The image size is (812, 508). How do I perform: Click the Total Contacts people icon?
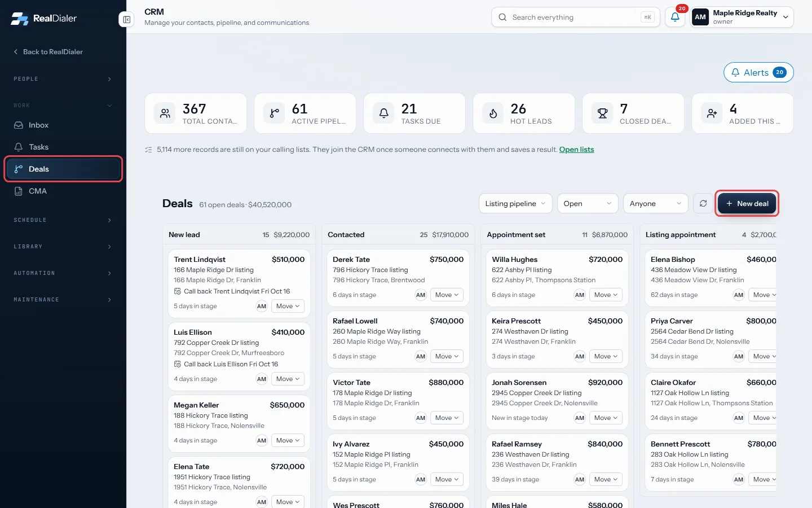point(165,113)
